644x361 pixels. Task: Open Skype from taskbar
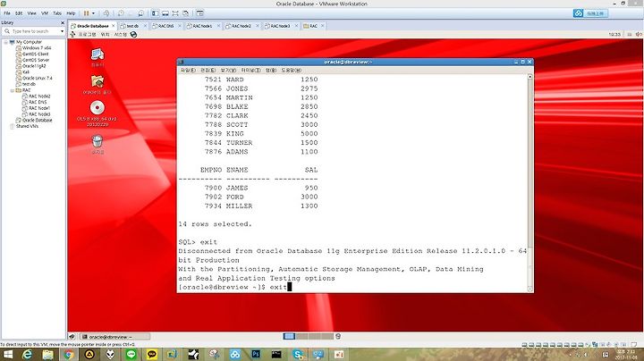[298, 355]
